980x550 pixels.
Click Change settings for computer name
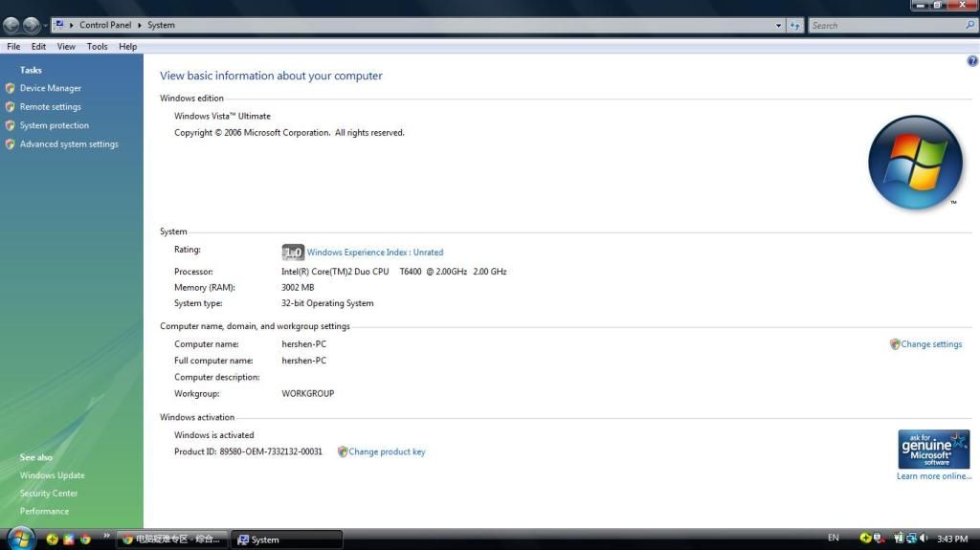[930, 344]
